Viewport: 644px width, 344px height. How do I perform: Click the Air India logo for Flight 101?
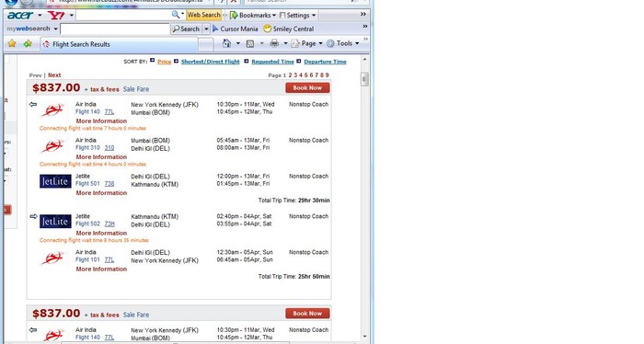click(52, 258)
